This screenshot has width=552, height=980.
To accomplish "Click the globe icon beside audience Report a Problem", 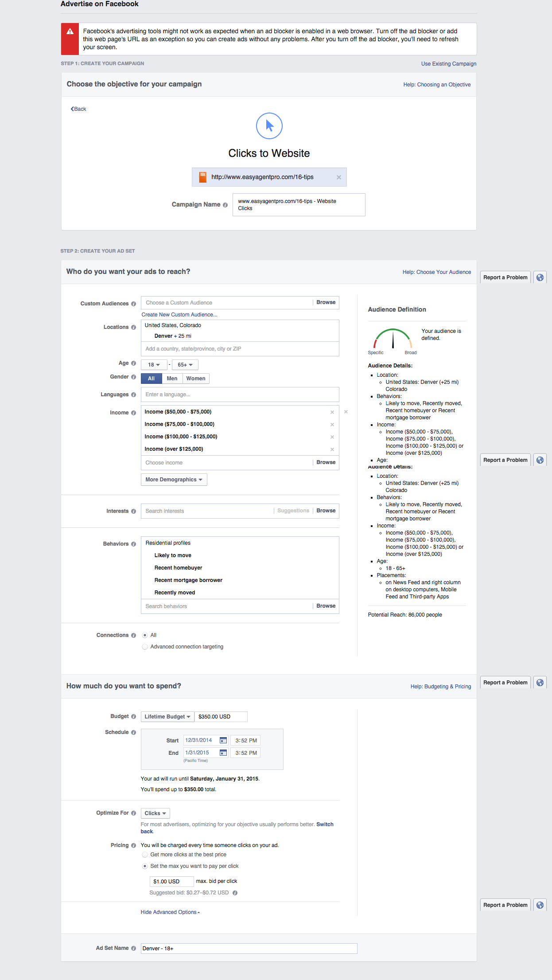I will 540,277.
